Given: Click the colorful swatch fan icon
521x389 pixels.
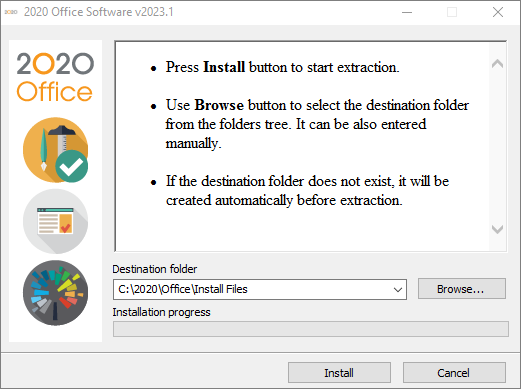Looking at the screenshot, I should (x=55, y=293).
